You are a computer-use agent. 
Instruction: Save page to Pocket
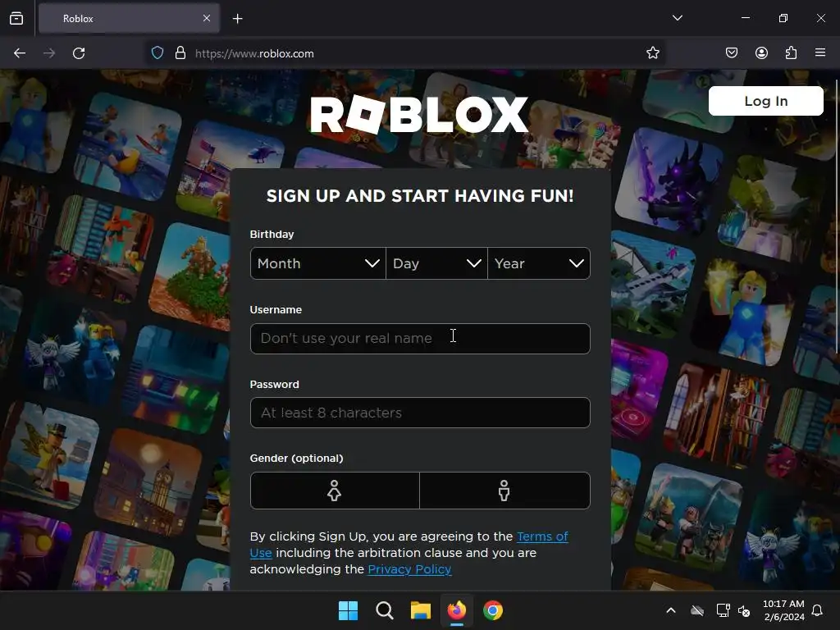tap(732, 52)
